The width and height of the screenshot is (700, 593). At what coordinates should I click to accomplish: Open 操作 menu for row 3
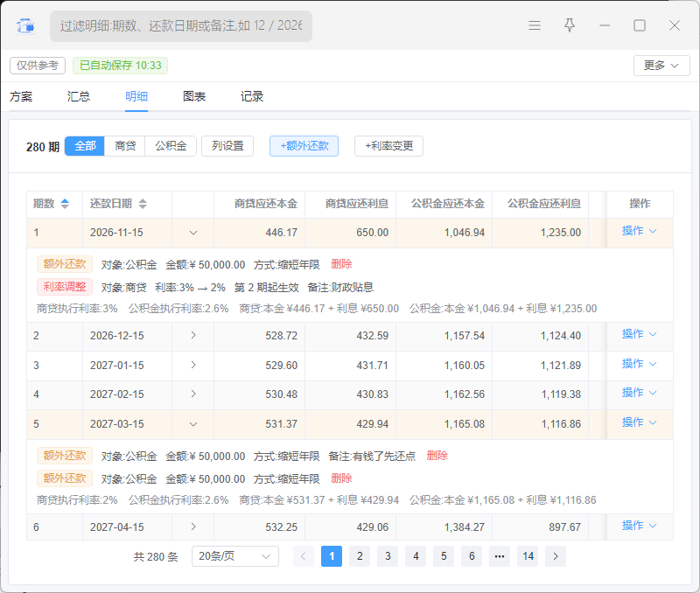[640, 364]
